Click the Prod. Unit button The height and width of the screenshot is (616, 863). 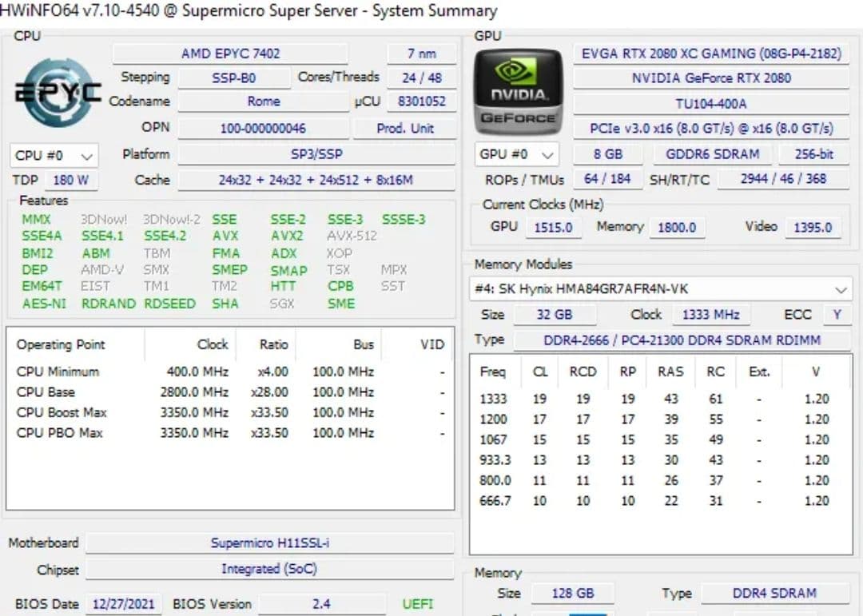pos(405,129)
